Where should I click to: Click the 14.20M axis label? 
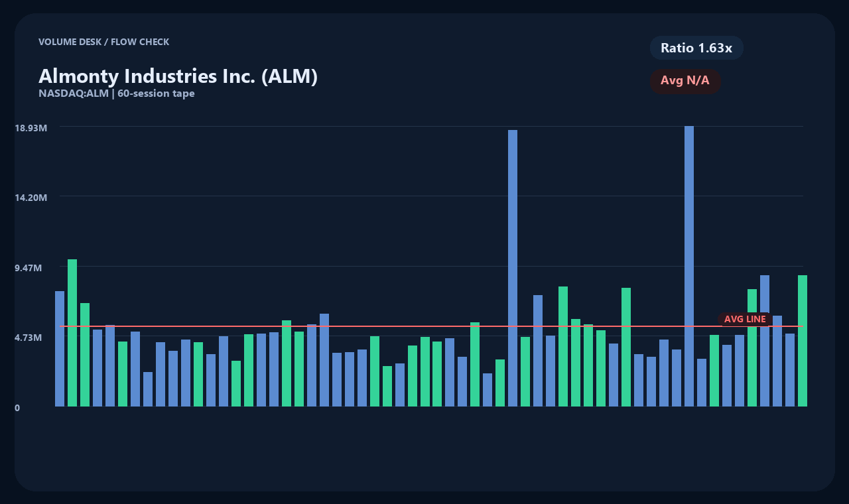click(x=31, y=198)
